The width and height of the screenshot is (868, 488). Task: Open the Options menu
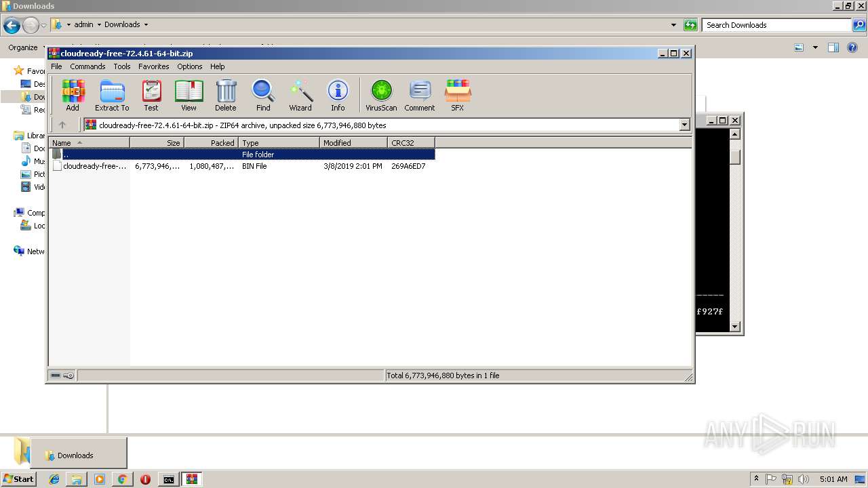pyautogui.click(x=190, y=66)
